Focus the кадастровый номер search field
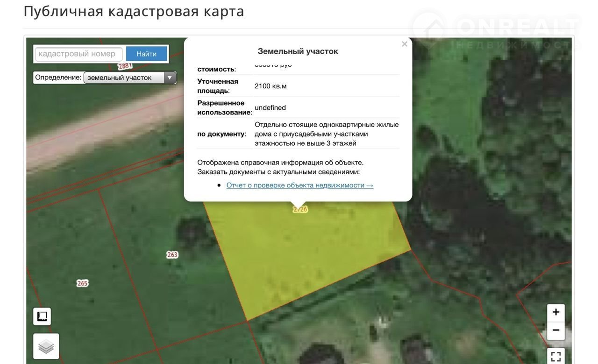598x364 pixels. (x=78, y=54)
